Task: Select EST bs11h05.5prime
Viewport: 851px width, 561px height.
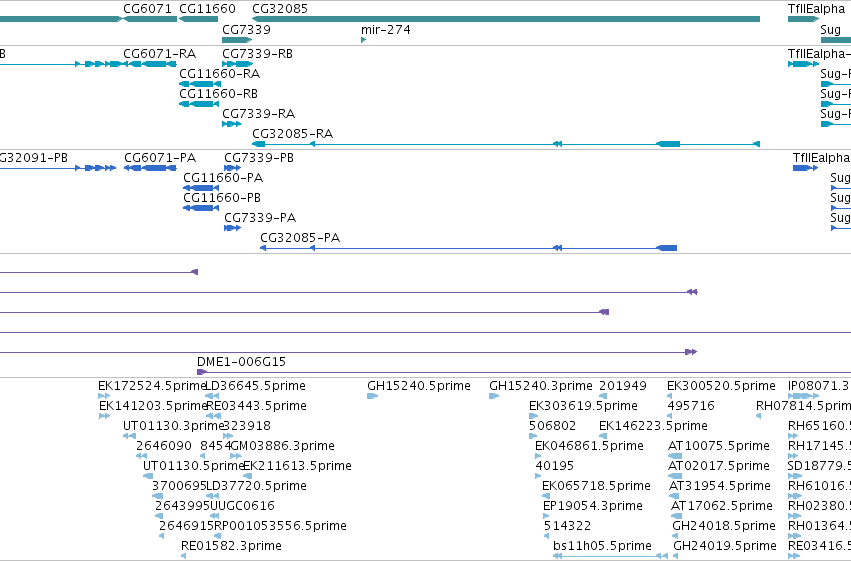Action: (602, 546)
